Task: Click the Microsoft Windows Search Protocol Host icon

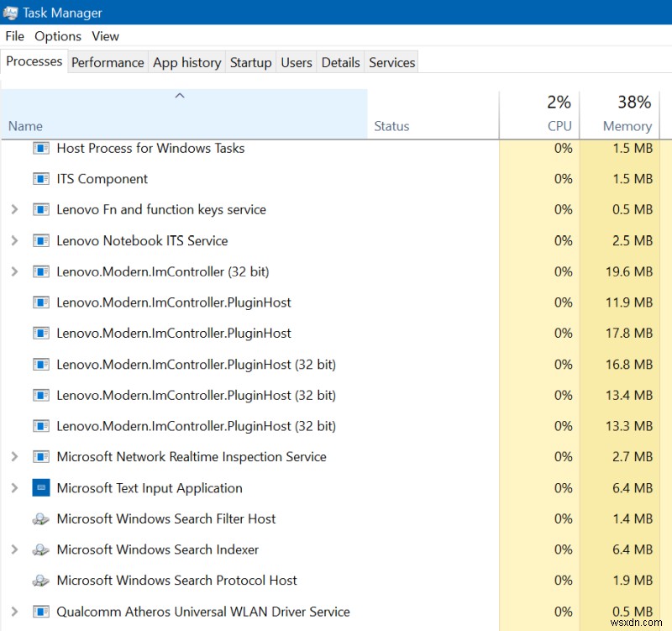Action: (40, 581)
